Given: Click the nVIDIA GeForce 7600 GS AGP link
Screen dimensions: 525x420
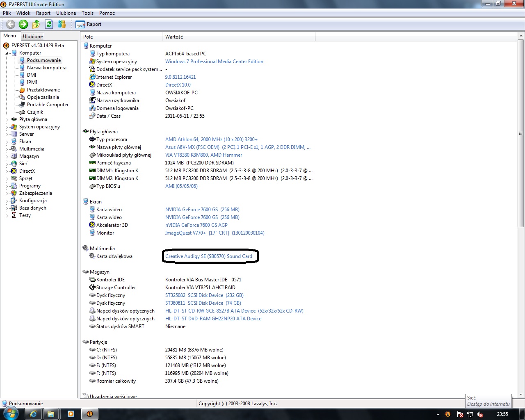Looking at the screenshot, I should 196,225.
